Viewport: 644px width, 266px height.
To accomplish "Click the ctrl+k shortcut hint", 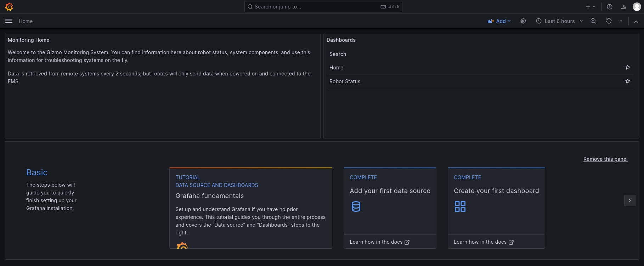I will pyautogui.click(x=390, y=7).
